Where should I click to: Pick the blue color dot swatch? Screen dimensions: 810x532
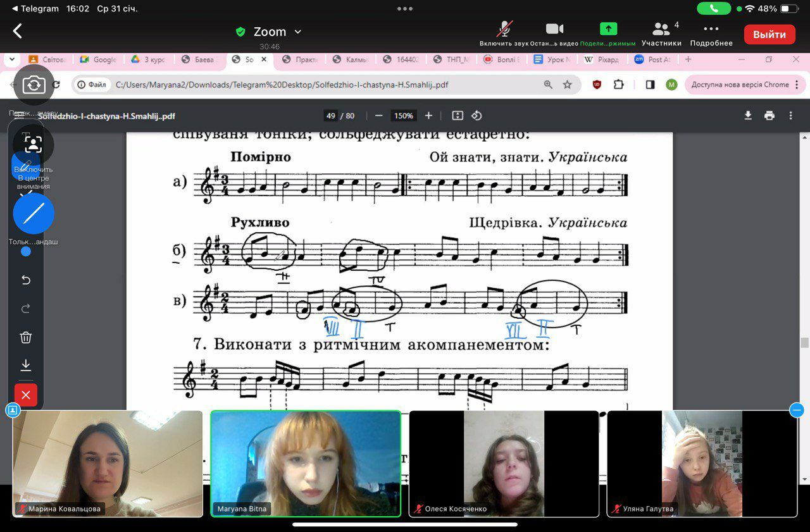26,251
